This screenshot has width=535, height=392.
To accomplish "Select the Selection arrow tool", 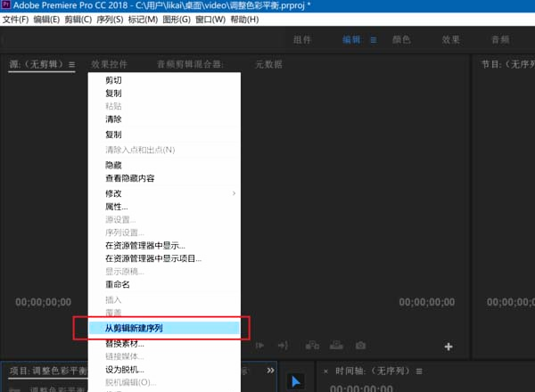I will coord(296,380).
